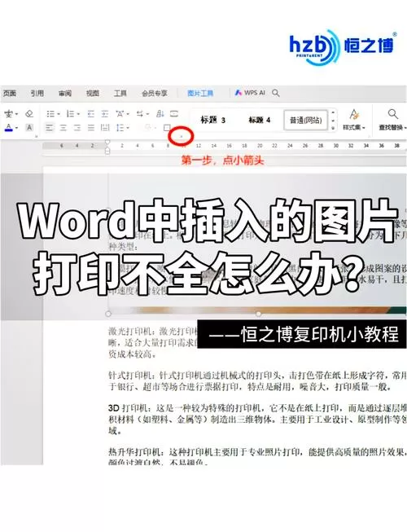Open the text direction dropdown arrow
407x532 pixels.
tap(147, 114)
